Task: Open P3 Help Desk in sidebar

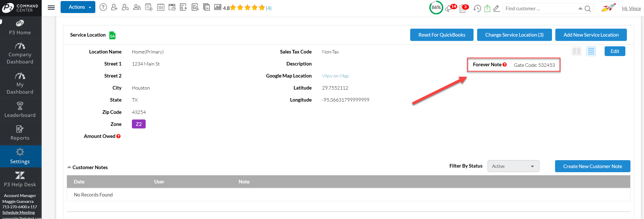Action: pos(20,179)
